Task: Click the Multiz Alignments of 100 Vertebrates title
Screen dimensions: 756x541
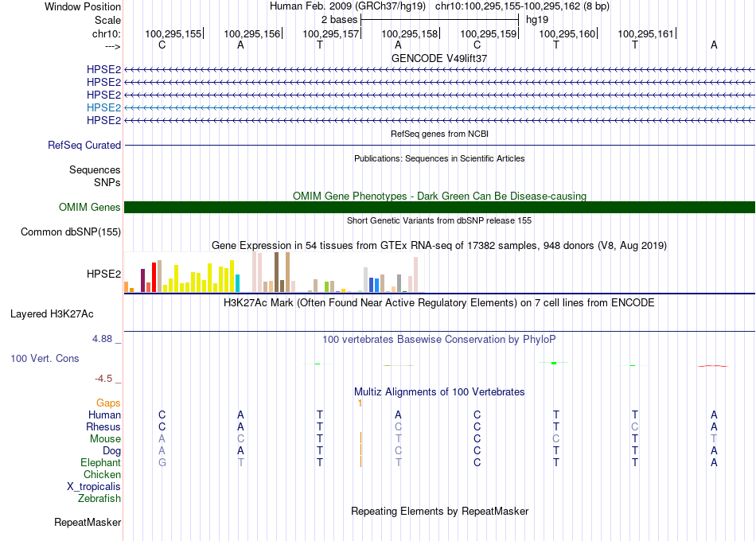Action: 439,392
